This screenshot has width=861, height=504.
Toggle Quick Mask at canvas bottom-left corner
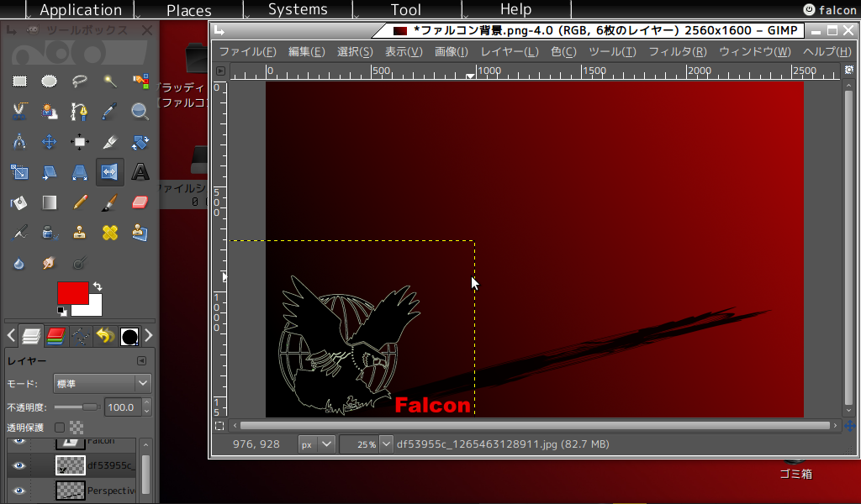[x=219, y=426]
